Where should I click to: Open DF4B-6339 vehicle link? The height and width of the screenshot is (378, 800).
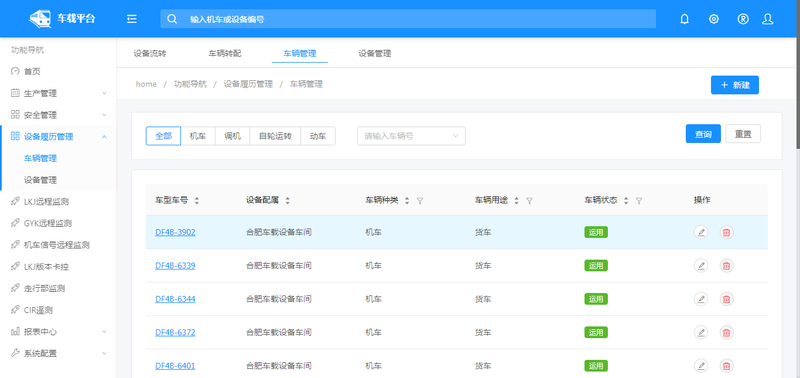pos(175,265)
